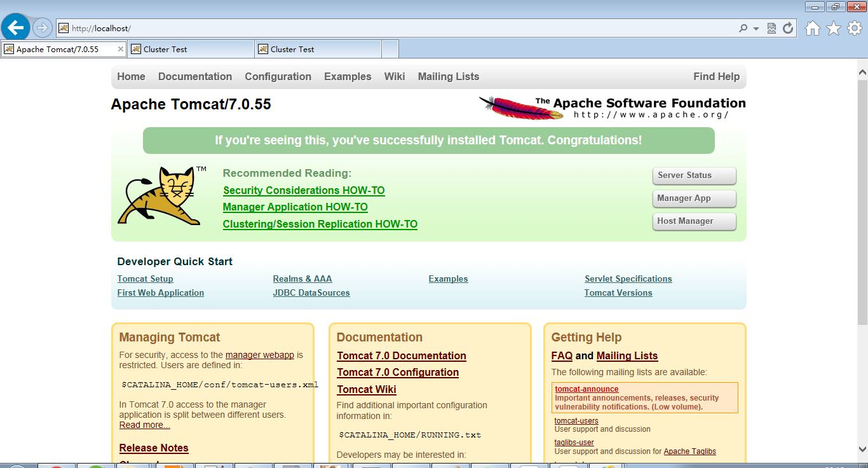Go to browser Home via house icon

(813, 28)
